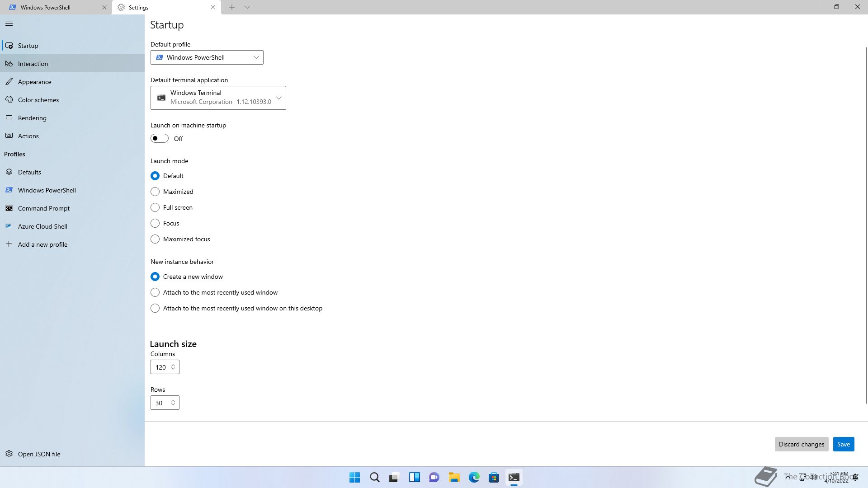Open Windows Start menu
The width and height of the screenshot is (868, 488).
[355, 477]
